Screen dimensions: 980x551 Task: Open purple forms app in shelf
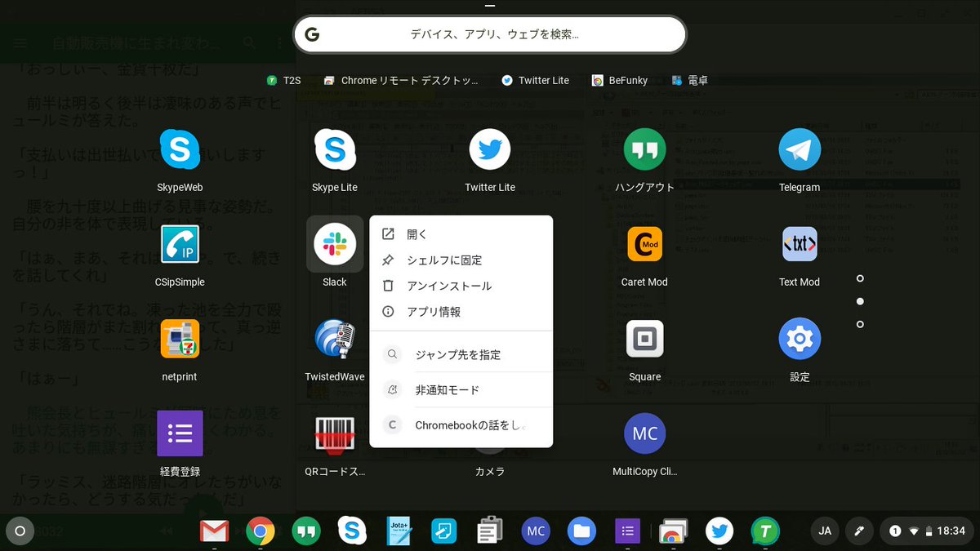[x=627, y=531]
